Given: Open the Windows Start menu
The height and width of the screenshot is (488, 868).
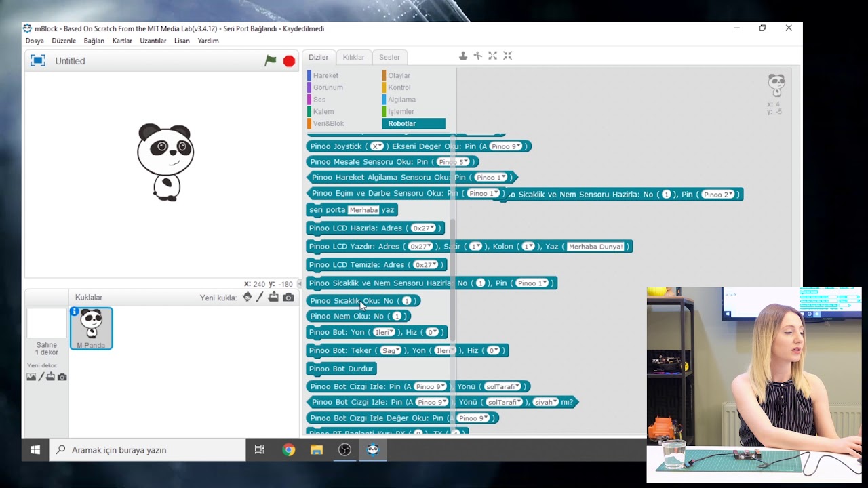Looking at the screenshot, I should click(35, 449).
